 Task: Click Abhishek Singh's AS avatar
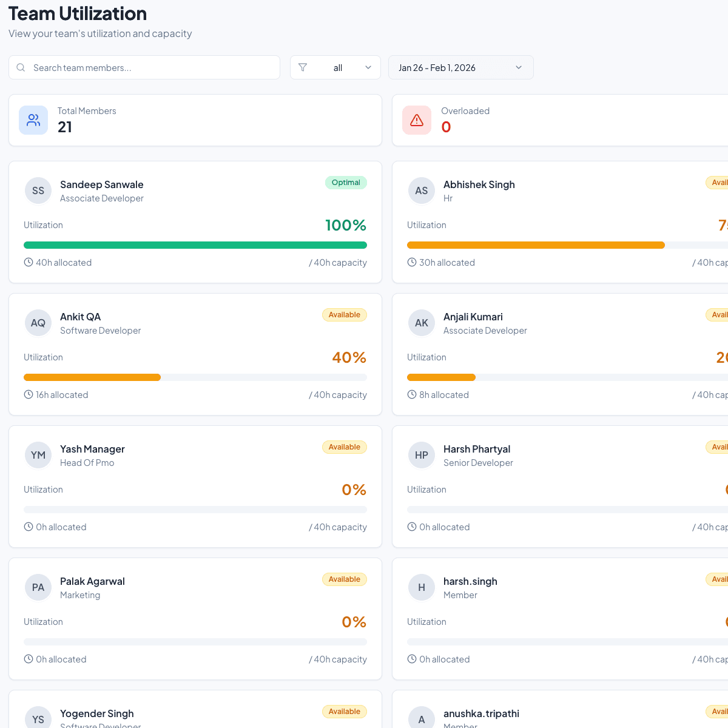(x=422, y=190)
